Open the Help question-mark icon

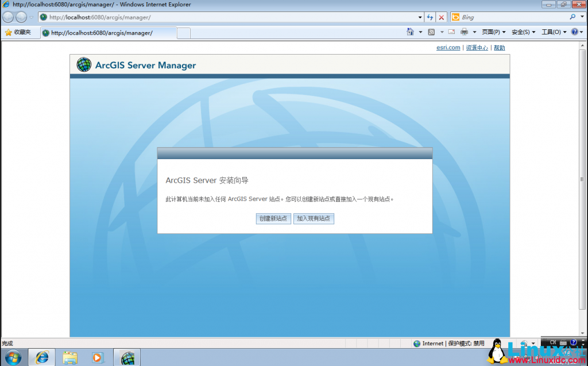coord(574,32)
